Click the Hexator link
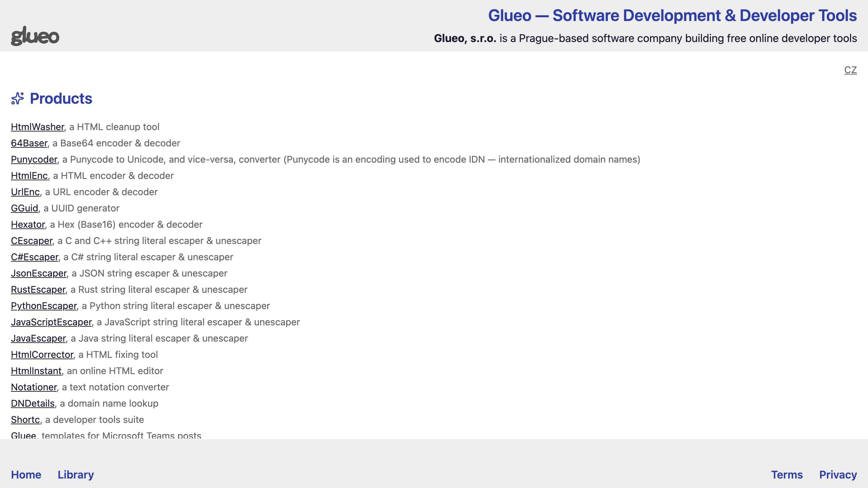Screen dimensions: 868x488 click(28, 224)
